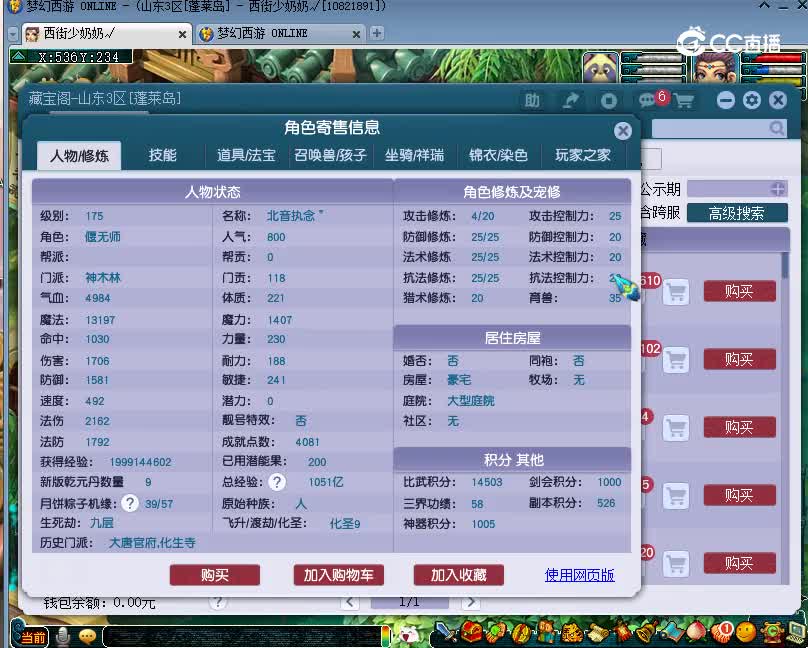Go to next page arrow
This screenshot has height=648, width=808.
point(470,602)
